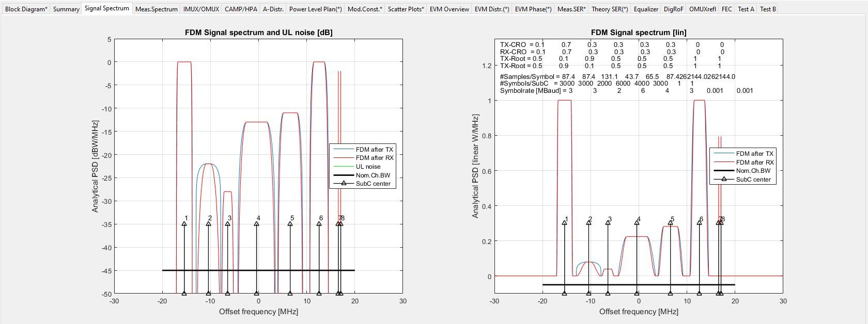Click 'FDM after RX' in the right plot legend
The height and width of the screenshot is (324, 868).
pos(755,163)
